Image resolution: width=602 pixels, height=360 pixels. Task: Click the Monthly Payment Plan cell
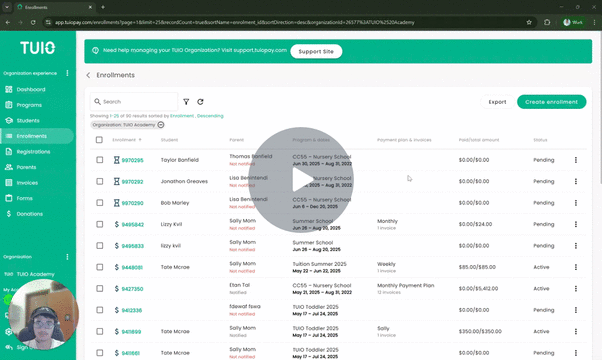point(405,286)
